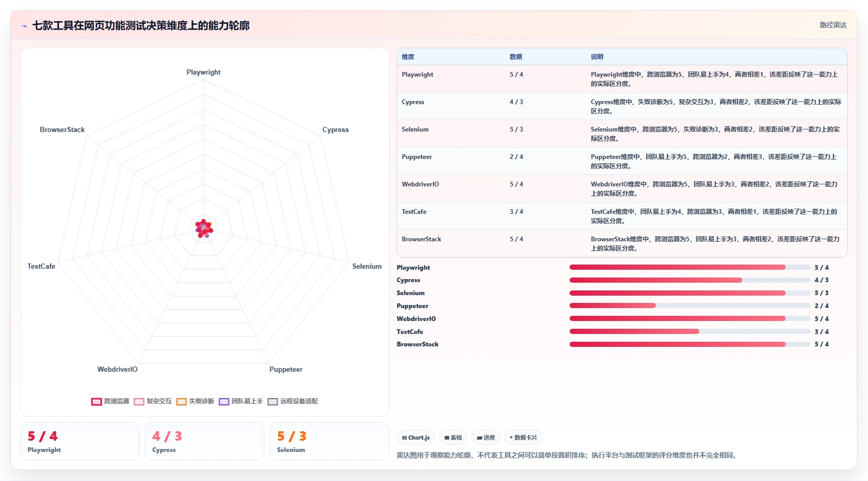Click the Puppeteer label in the progress list
The height and width of the screenshot is (481, 868).
coord(412,306)
